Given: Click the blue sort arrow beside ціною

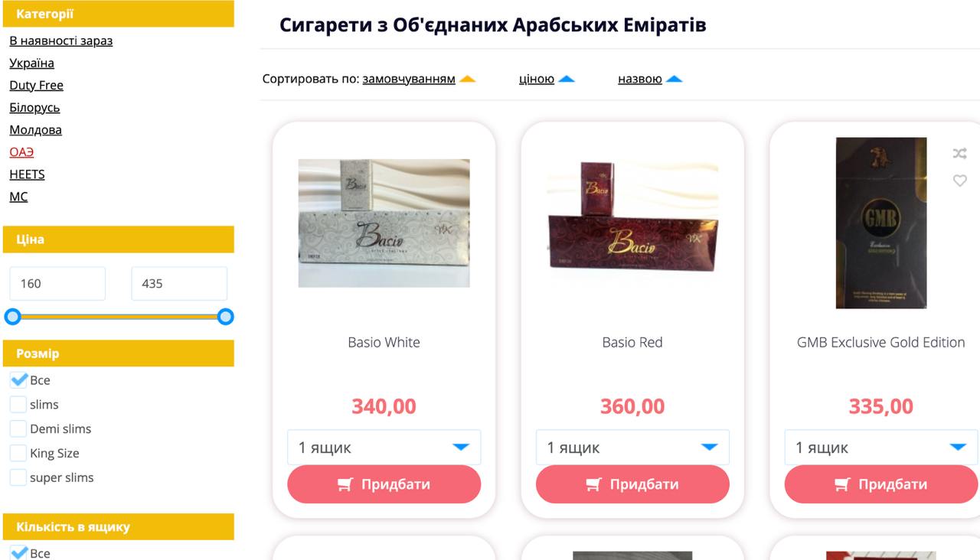Looking at the screenshot, I should coord(567,79).
